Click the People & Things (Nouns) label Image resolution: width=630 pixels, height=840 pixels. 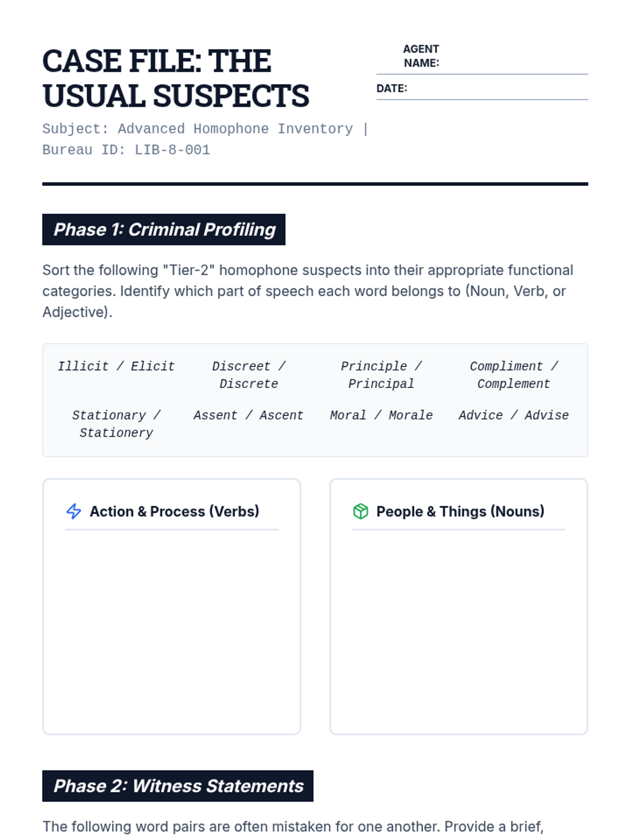(x=460, y=511)
